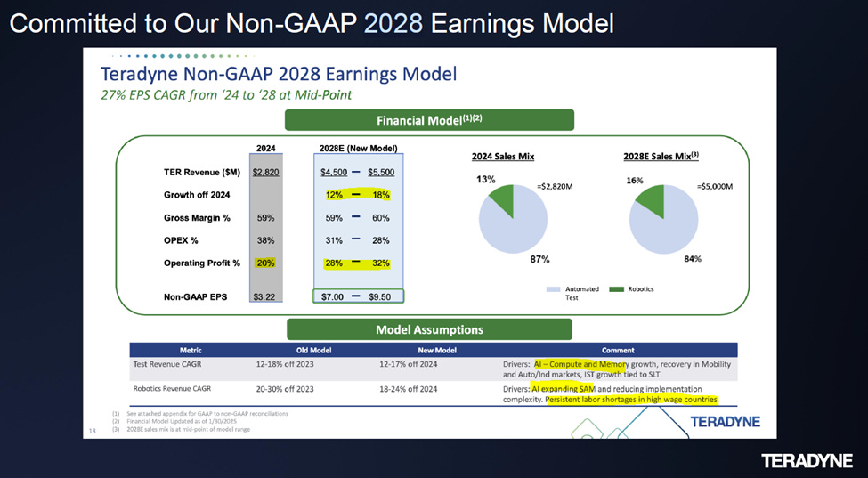Click the 'OPEX %' row label
This screenshot has height=478, width=868.
click(181, 240)
